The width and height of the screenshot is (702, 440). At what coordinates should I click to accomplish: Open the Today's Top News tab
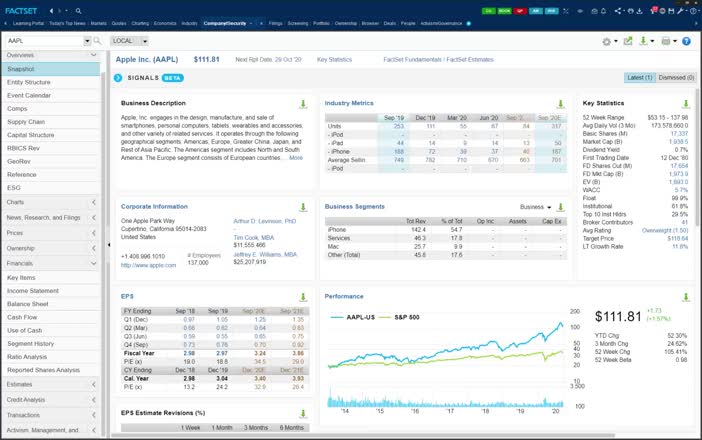[67, 23]
